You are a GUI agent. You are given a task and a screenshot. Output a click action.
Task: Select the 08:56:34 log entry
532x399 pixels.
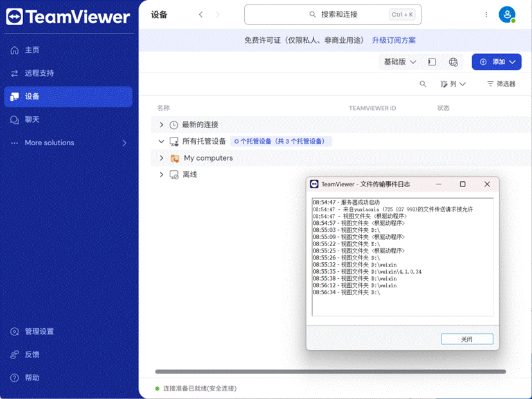[x=346, y=292]
